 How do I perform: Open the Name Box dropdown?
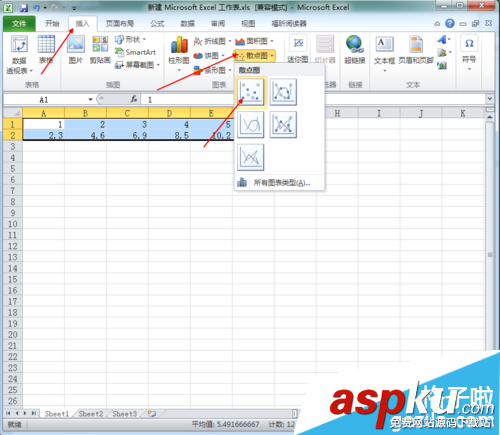(x=90, y=99)
